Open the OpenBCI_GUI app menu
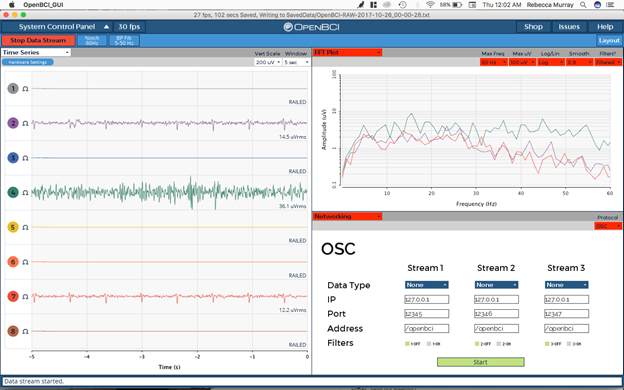The width and height of the screenshot is (624, 390). pos(43,5)
